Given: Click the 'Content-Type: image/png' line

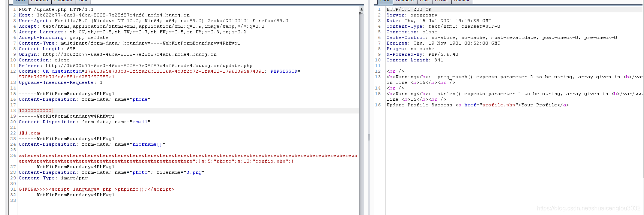Looking at the screenshot, I should (53, 178).
